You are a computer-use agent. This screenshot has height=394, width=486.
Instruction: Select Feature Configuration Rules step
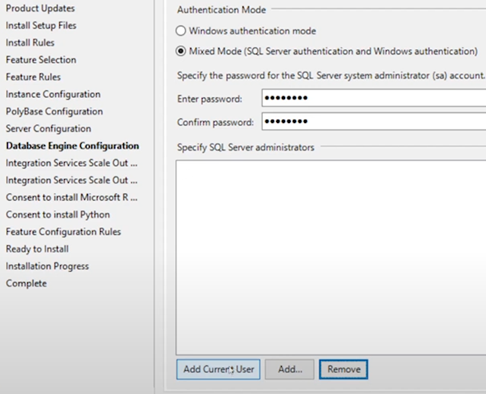63,232
